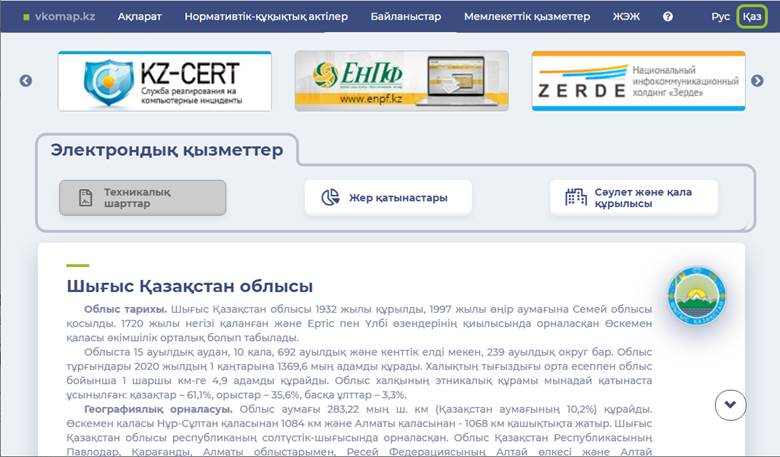780x457 pixels.
Task: Click the East Kazakhstan region emblem
Action: pos(696,296)
